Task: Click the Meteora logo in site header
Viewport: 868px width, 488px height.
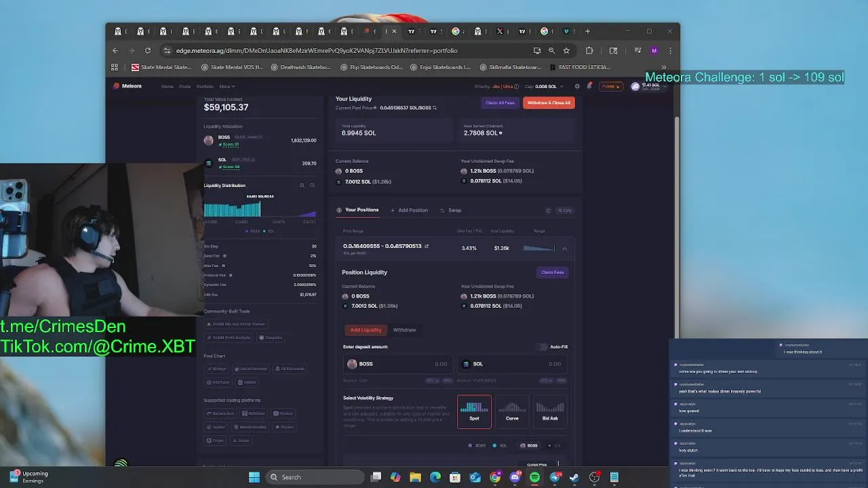Action: click(127, 86)
